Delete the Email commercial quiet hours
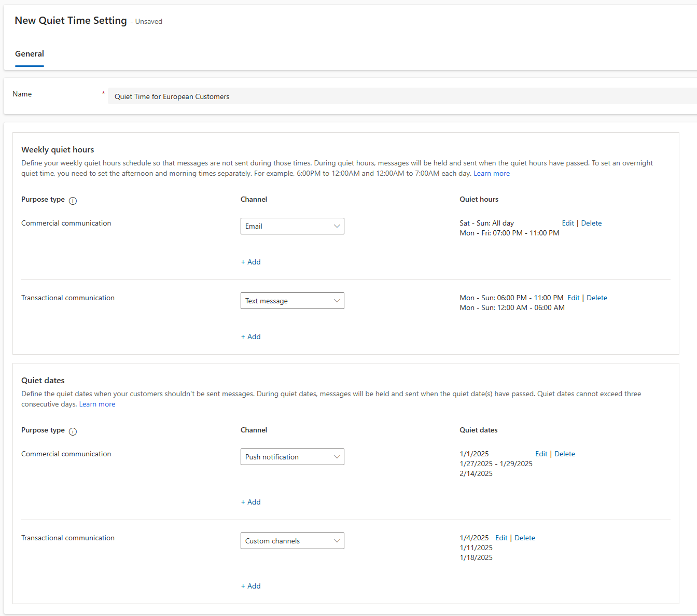The image size is (697, 616). point(591,223)
